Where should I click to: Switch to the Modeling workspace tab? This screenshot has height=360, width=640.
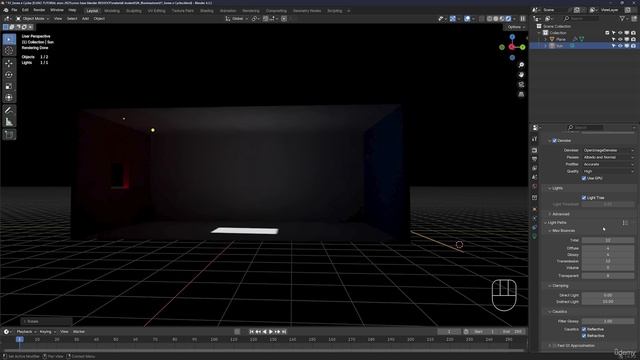112,11
